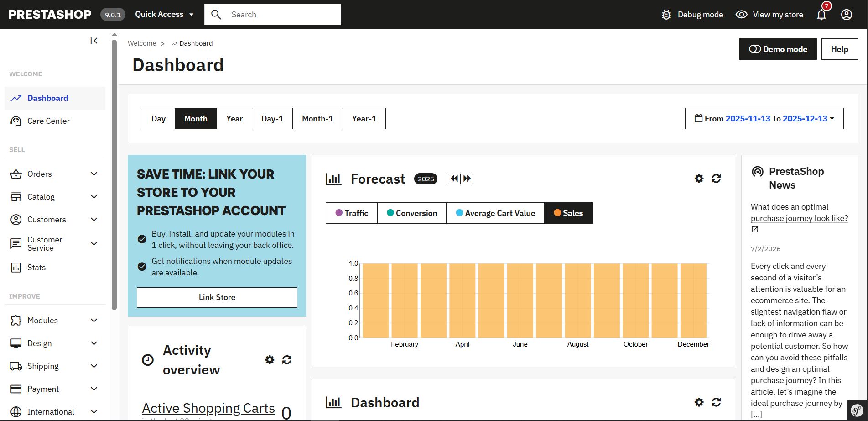Click the Shipping truck icon
This screenshot has width=868, height=421.
(x=16, y=366)
